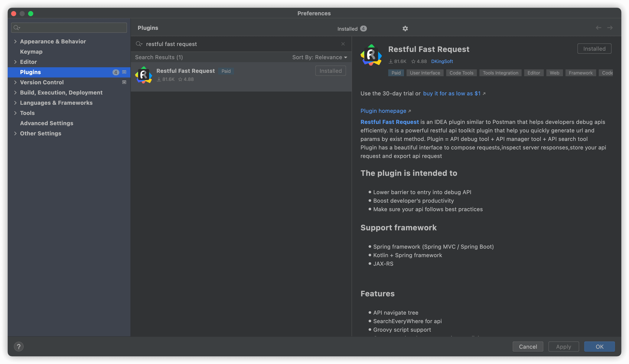Open Advanced Settings page
629x364 pixels.
pyautogui.click(x=46, y=123)
